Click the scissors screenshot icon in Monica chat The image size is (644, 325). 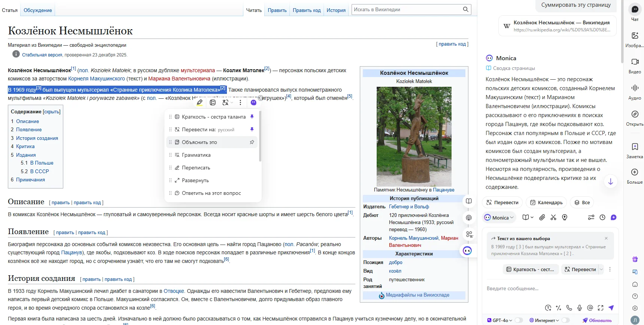pos(553,217)
